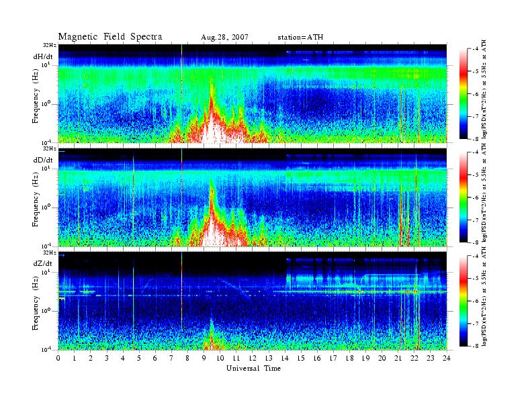The image size is (532, 411).
Task: Click hour '18' on the Universal Time axis
Action: [x=349, y=358]
